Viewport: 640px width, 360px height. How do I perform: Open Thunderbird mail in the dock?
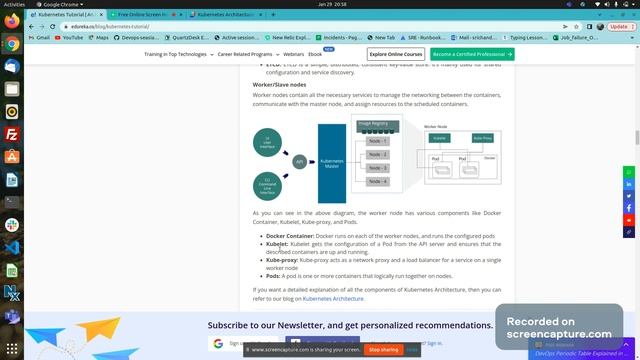[12, 67]
